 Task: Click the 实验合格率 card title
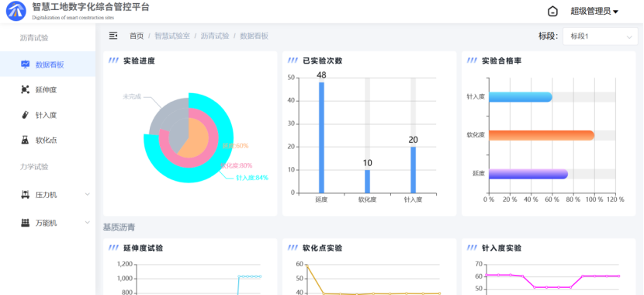[x=501, y=61]
